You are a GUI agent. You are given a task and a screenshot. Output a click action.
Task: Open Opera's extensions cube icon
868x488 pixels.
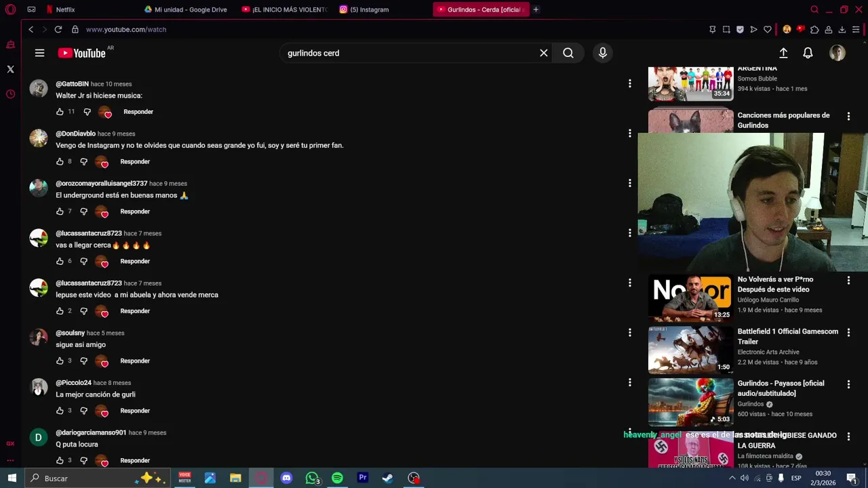pos(814,29)
